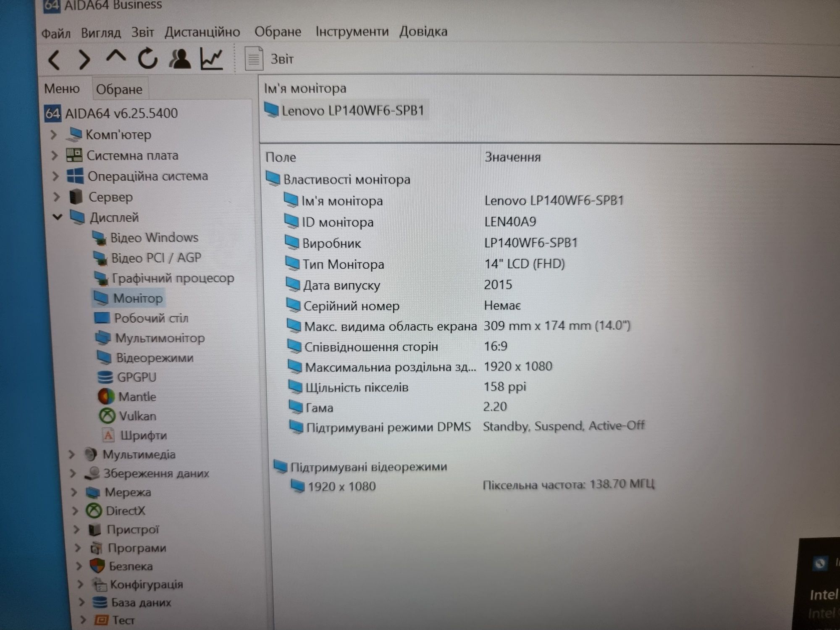The height and width of the screenshot is (630, 840).
Task: Click the Звіт report toolbar button
Action: (270, 59)
